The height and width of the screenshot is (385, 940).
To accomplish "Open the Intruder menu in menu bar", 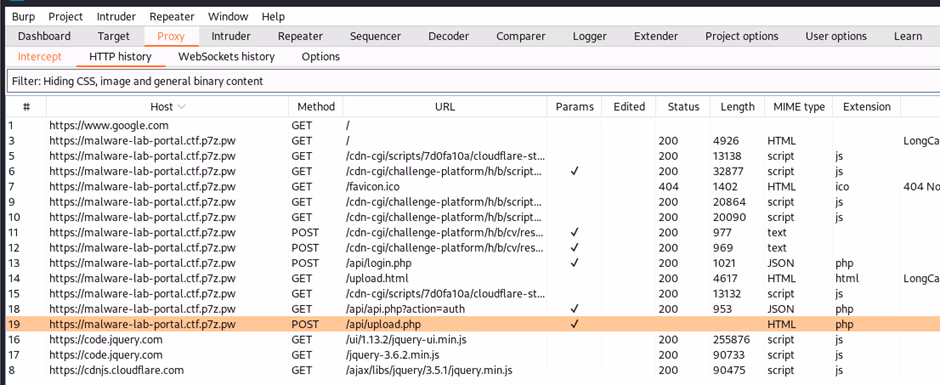I will 116,17.
